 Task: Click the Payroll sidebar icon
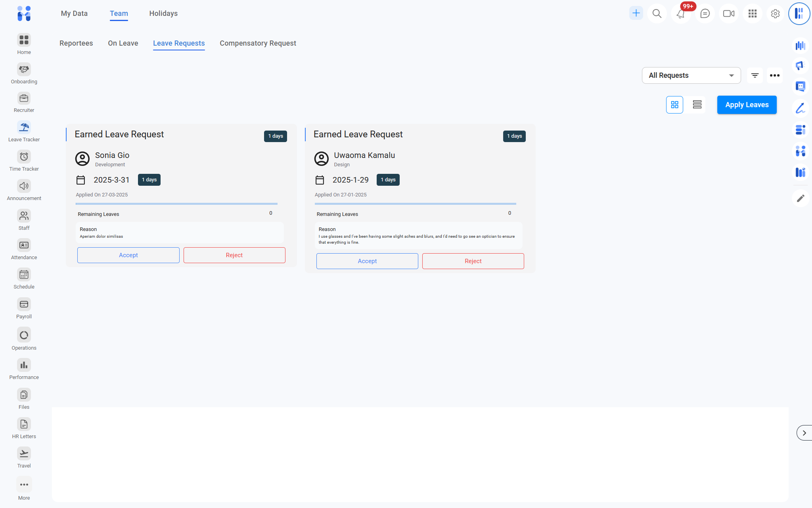click(x=24, y=304)
